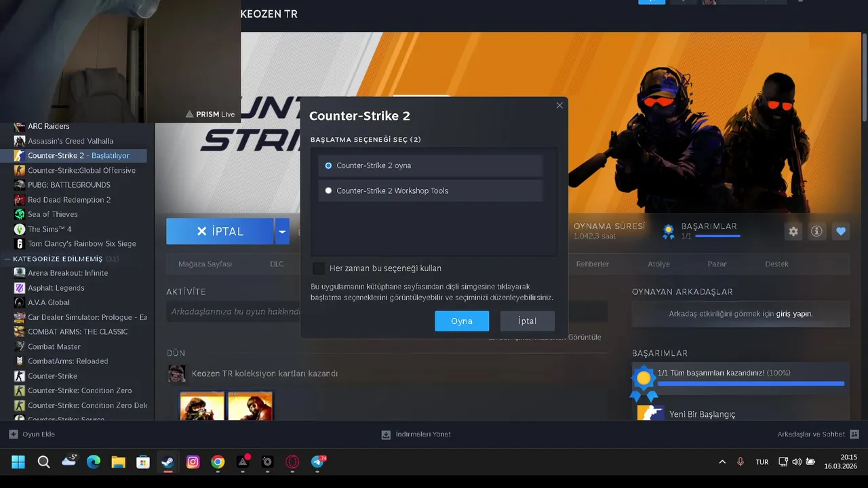Collapse the KATEGORİZE EDİLMEMİŞ category

click(x=7, y=259)
